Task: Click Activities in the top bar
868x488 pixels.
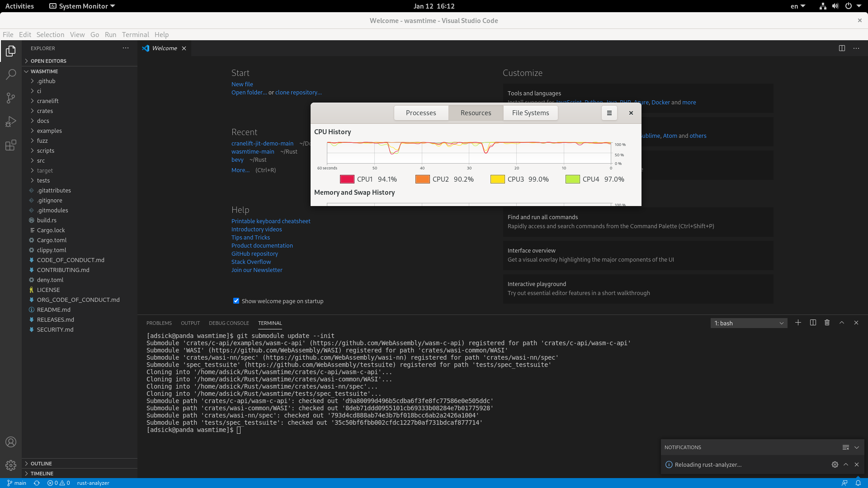Action: point(19,6)
